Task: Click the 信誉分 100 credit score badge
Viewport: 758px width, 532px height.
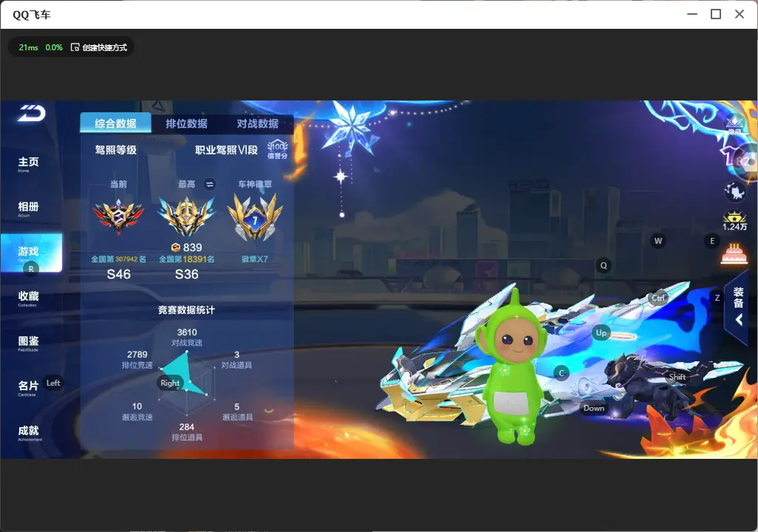Action: pos(278,149)
